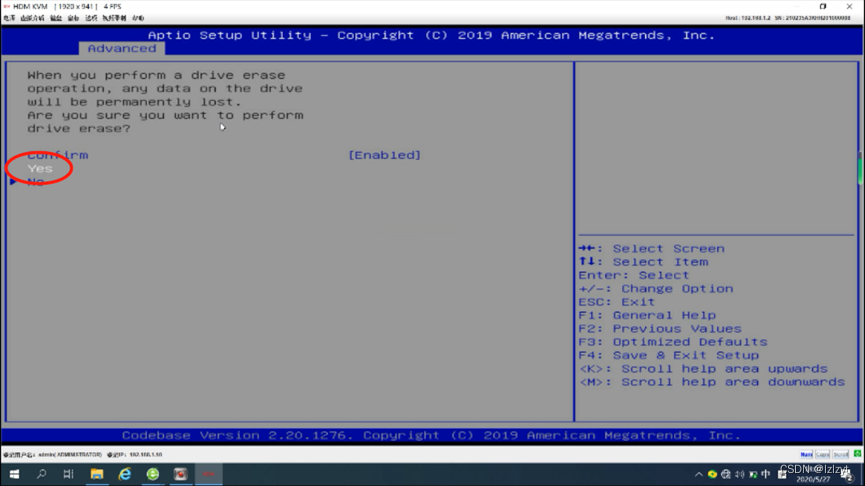Open the first KVM menu item
The image size is (865, 486).
tap(9, 18)
